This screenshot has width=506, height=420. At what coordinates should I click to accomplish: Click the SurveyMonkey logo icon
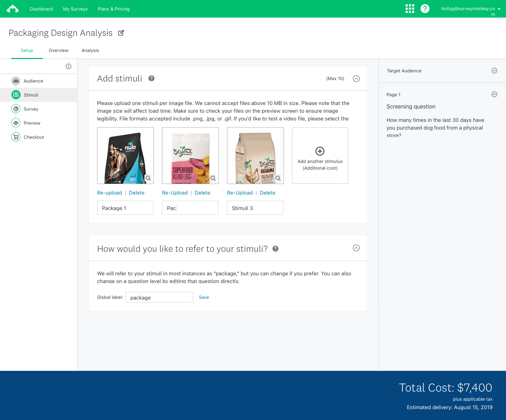point(13,9)
